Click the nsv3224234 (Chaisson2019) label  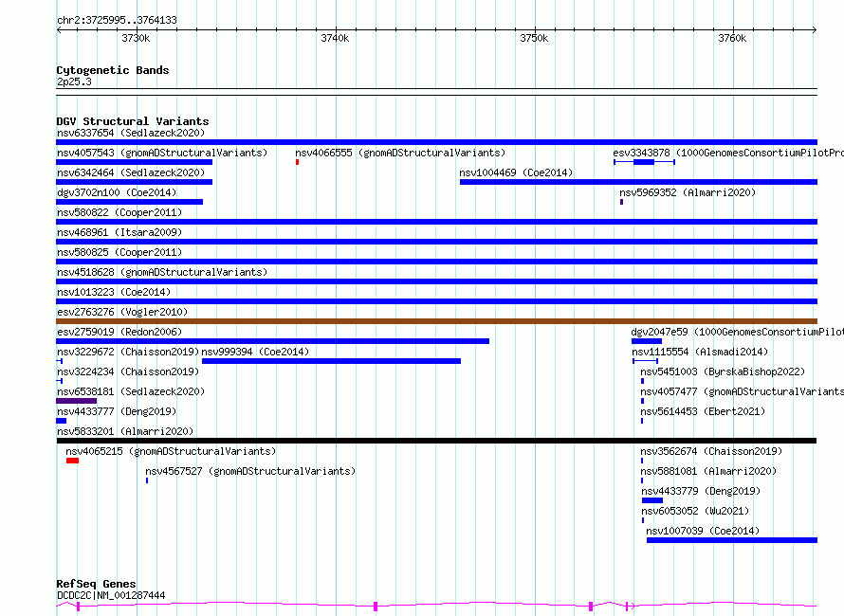click(128, 371)
